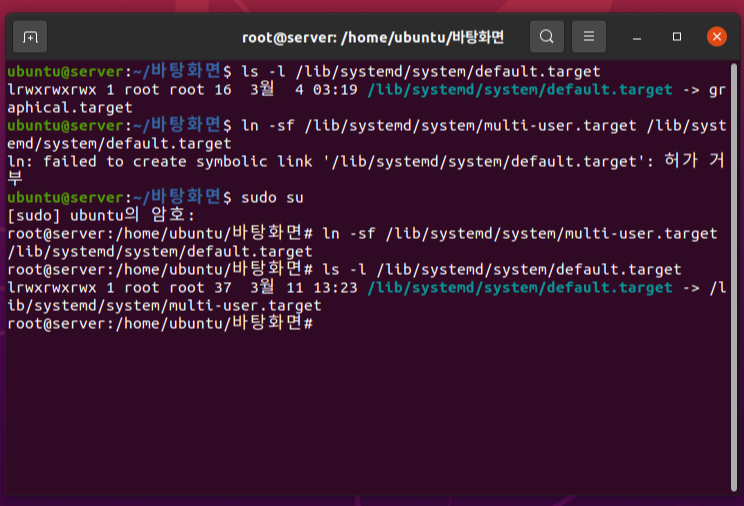The height and width of the screenshot is (506, 744).
Task: Click the cyan default.target path dated 03:19
Action: point(520,90)
